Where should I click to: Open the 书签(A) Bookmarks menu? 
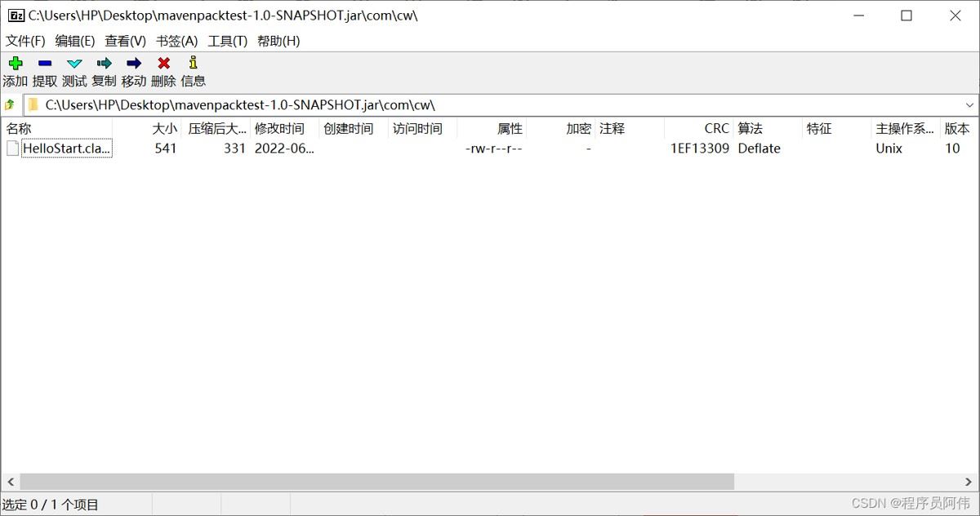176,41
